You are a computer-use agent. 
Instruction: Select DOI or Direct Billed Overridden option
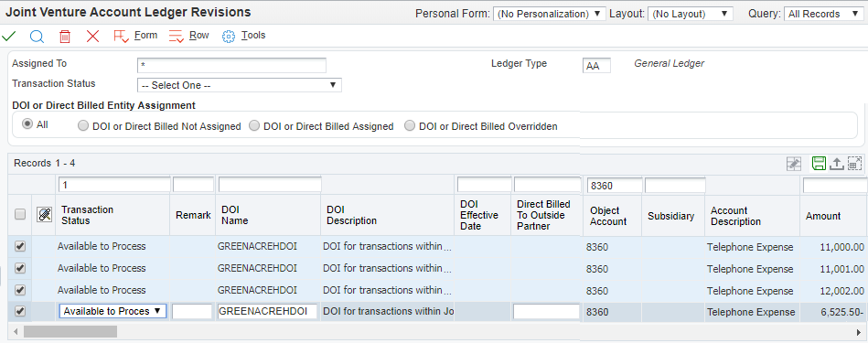pyautogui.click(x=410, y=126)
